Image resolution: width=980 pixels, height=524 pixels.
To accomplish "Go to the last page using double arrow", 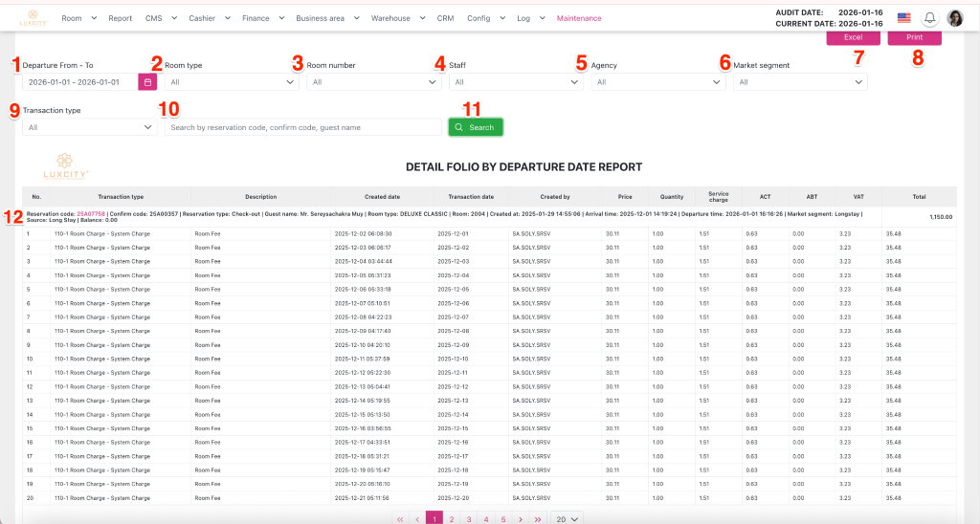I will 538,519.
